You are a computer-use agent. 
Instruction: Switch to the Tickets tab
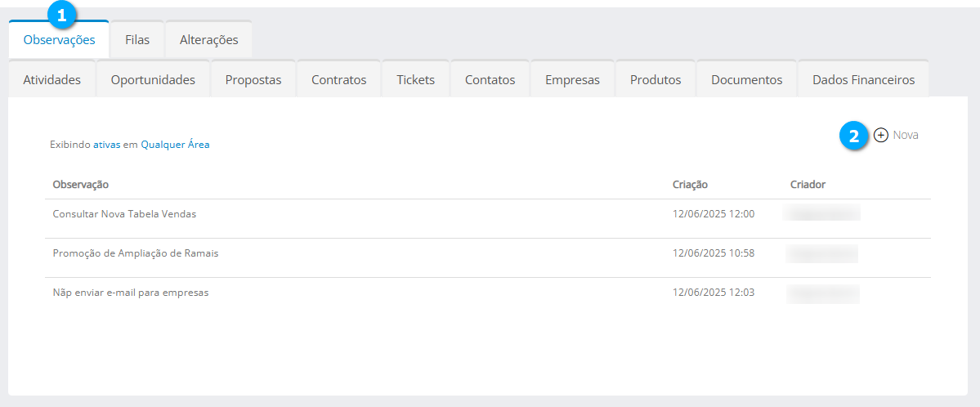tap(415, 79)
